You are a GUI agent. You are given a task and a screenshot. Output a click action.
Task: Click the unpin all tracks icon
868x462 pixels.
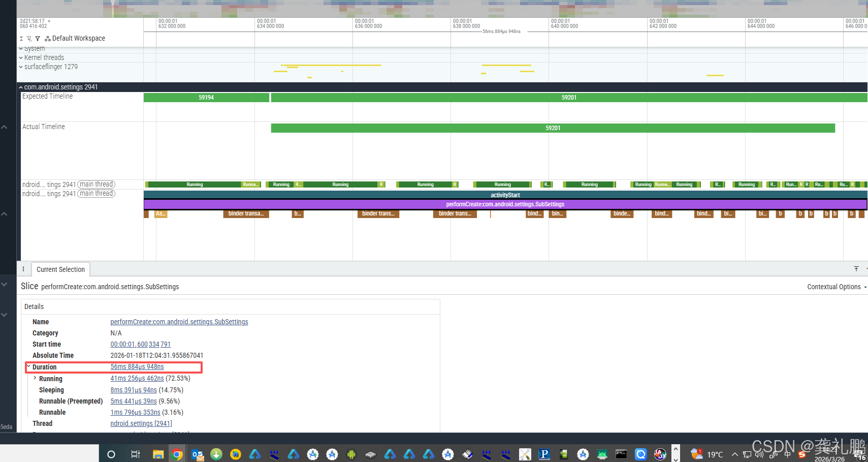(x=29, y=39)
